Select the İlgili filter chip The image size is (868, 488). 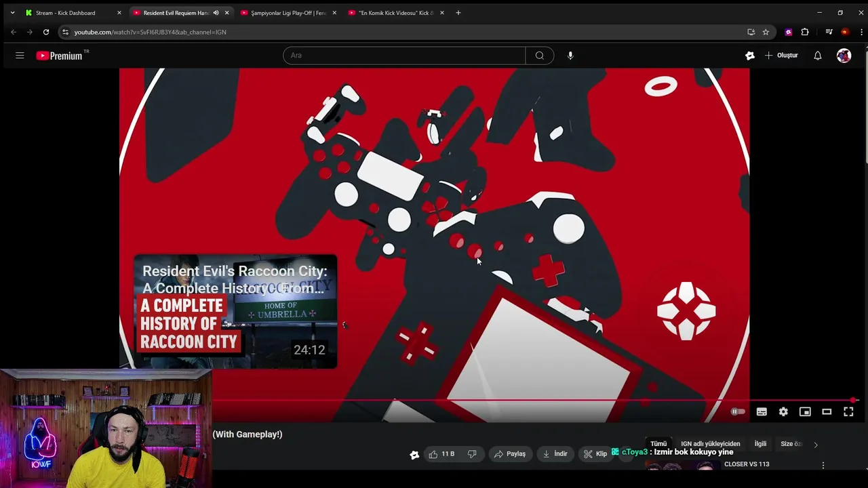[760, 444]
